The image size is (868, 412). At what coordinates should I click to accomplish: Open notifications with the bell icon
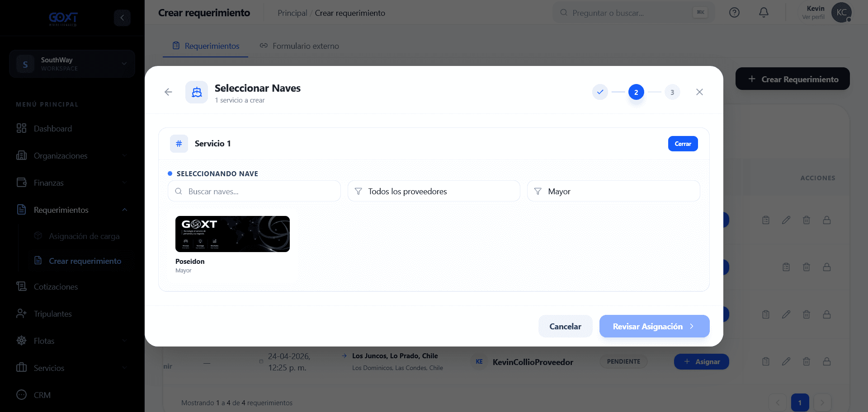tap(764, 13)
